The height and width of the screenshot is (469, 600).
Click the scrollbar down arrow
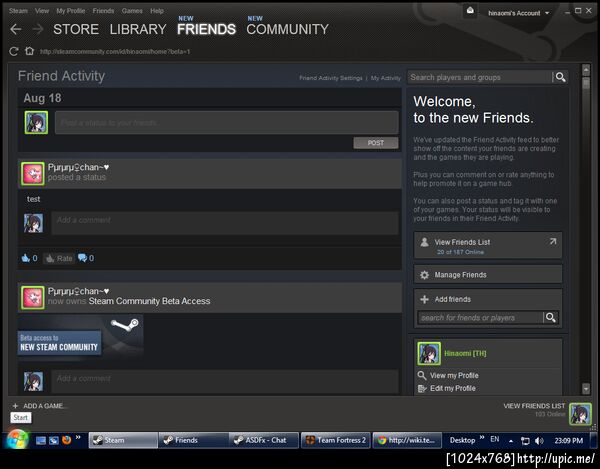click(x=586, y=389)
